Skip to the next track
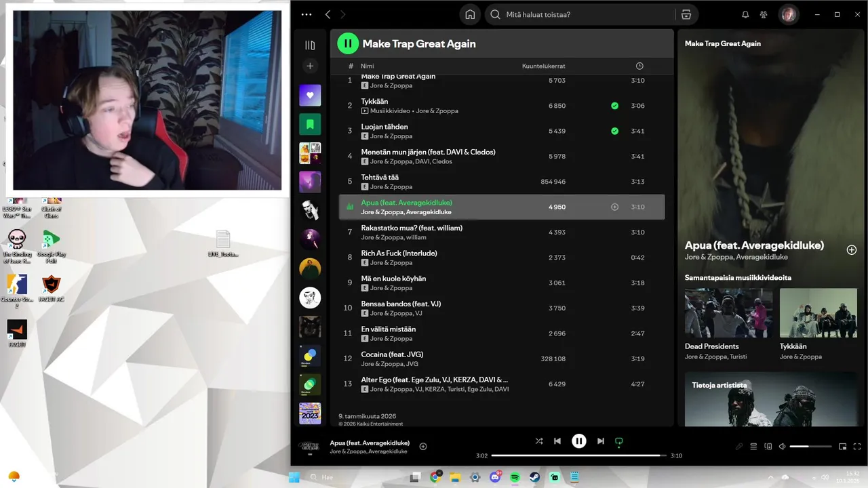This screenshot has height=488, width=868. 601,441
